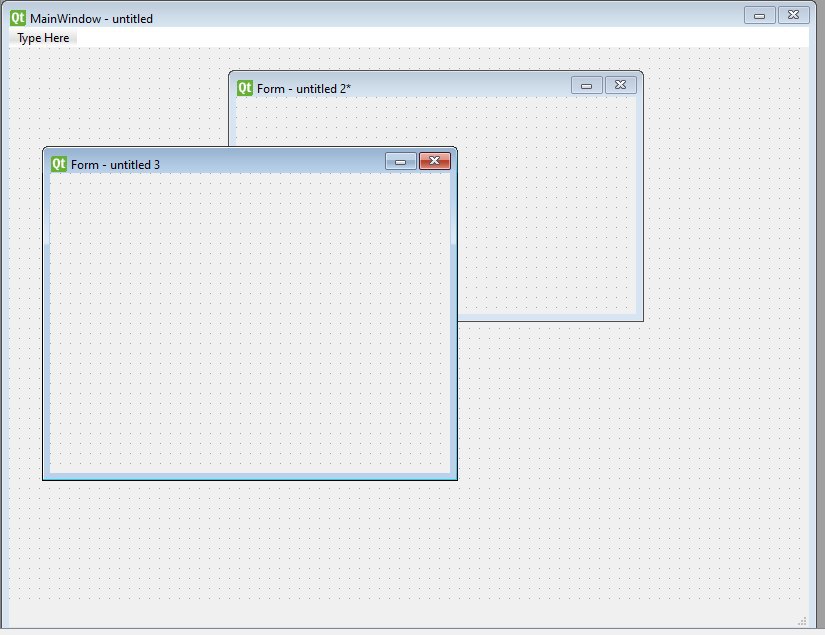Click the MainWindow size grip in the corner
The width and height of the screenshot is (825, 635).
[802, 622]
